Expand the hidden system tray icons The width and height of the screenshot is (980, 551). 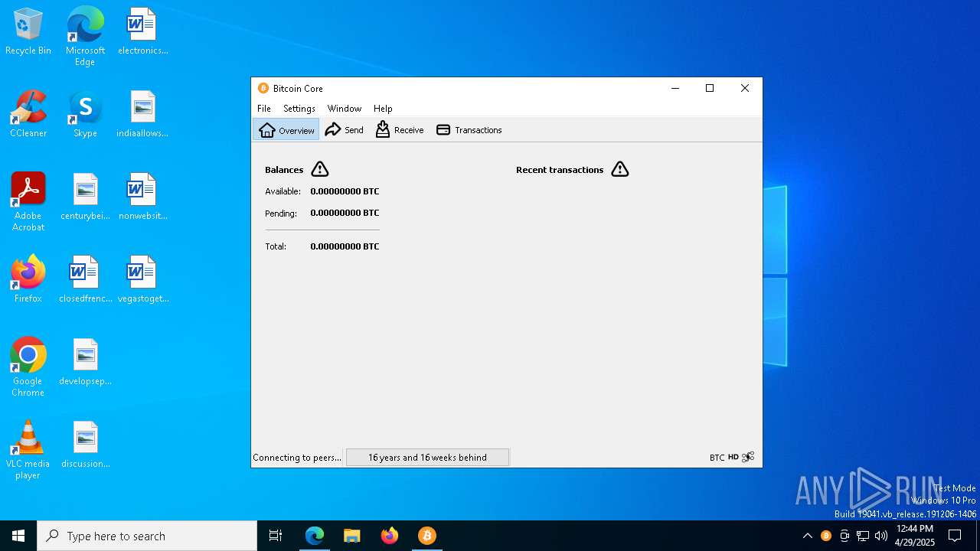[807, 536]
